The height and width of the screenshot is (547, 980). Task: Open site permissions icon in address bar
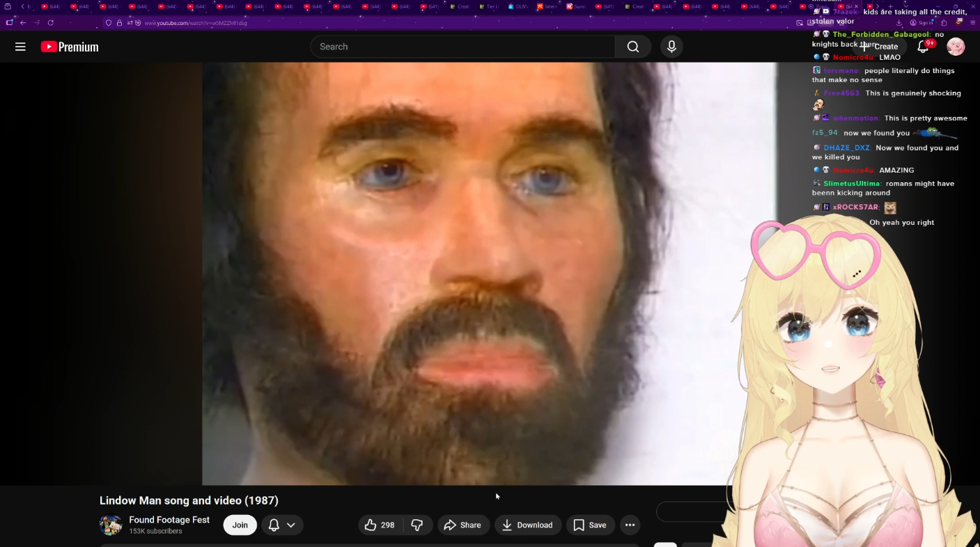(130, 23)
